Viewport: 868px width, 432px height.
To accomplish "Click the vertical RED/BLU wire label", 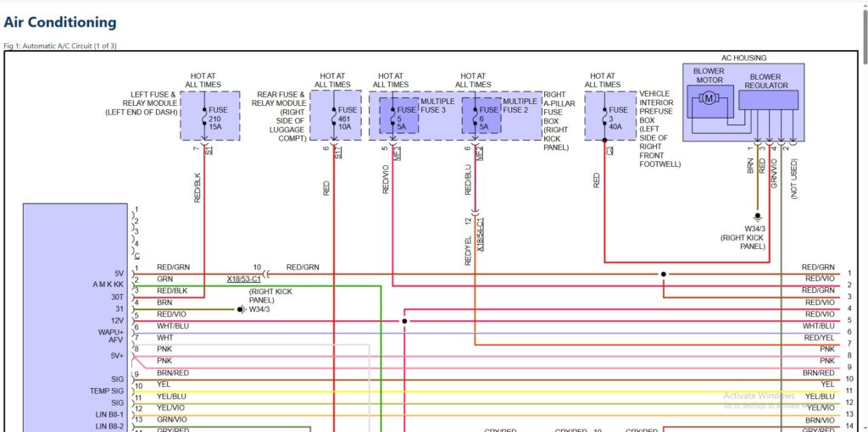I will [468, 180].
